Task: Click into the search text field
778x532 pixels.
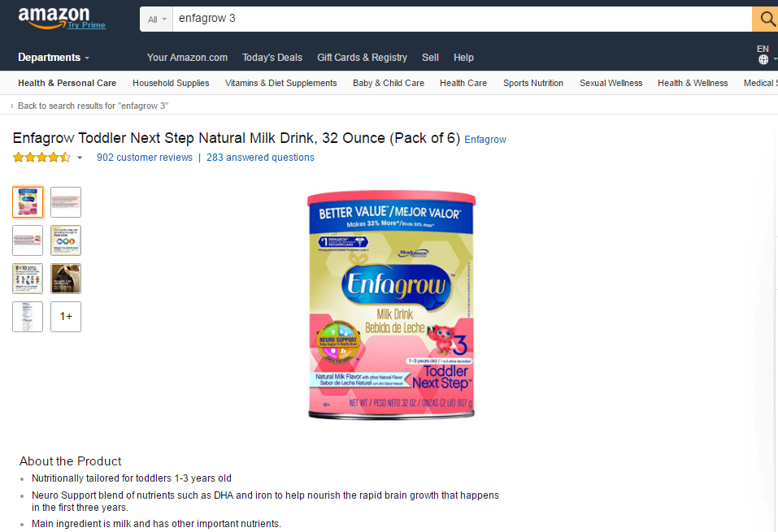Action: (462, 19)
